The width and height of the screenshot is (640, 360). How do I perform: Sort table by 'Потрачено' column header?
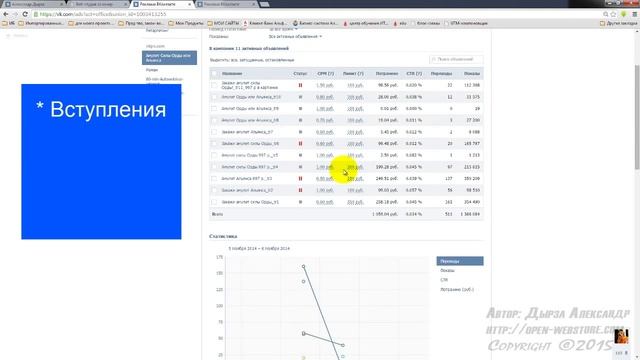(x=387, y=73)
